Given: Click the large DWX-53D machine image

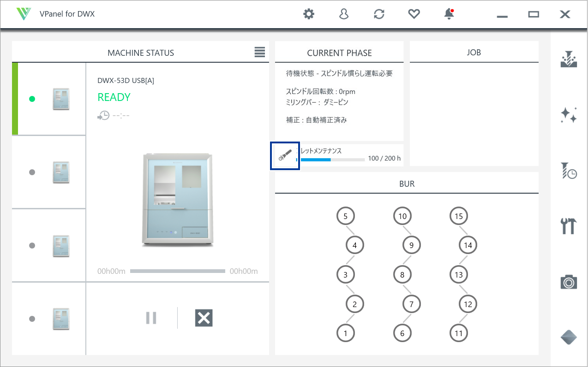Looking at the screenshot, I should coord(178,199).
